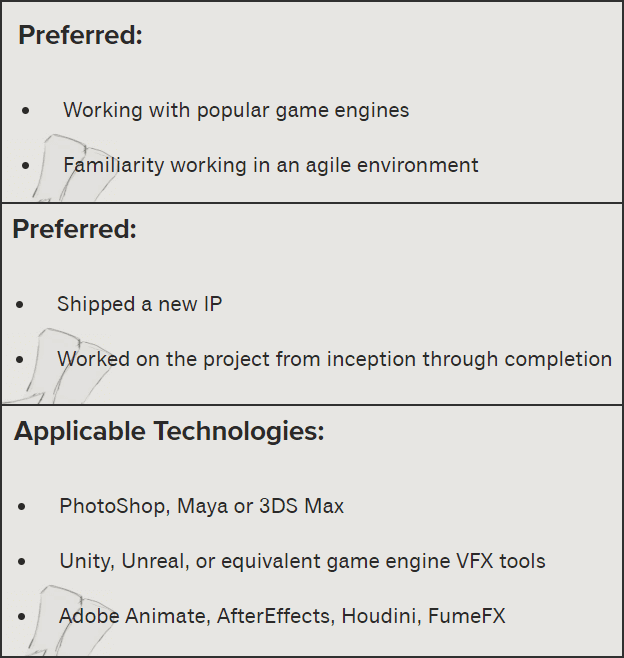Click the Preferred heading above game engines line
This screenshot has height=658, width=624.
(81, 36)
